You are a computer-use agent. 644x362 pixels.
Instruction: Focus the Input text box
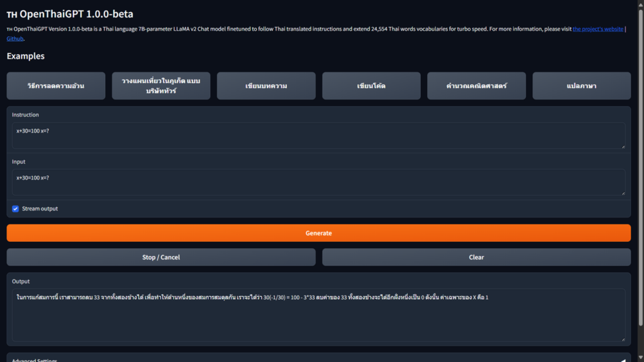(319, 182)
